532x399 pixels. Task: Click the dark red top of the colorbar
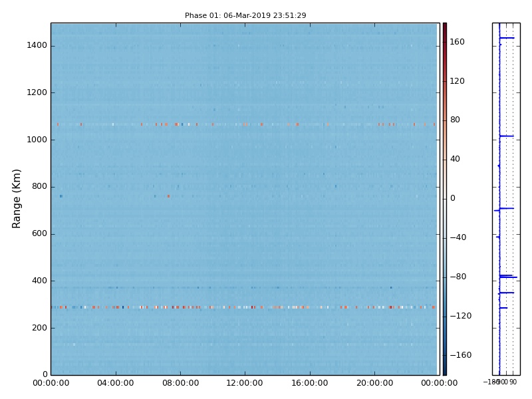point(445,27)
